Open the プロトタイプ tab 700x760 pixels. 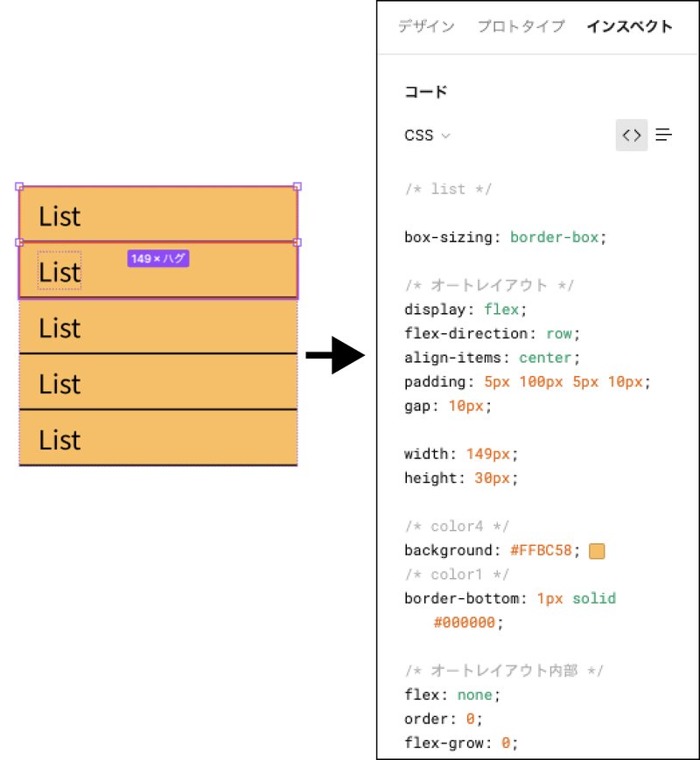point(521,26)
